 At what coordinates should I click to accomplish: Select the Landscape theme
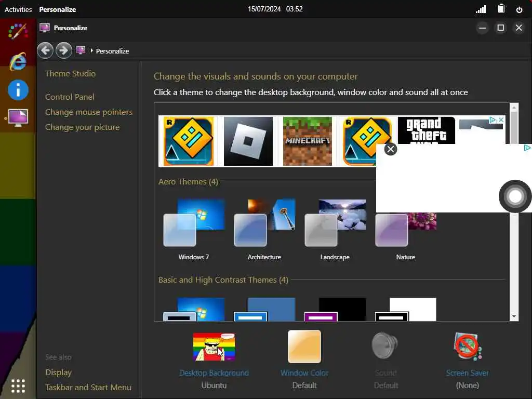point(335,230)
